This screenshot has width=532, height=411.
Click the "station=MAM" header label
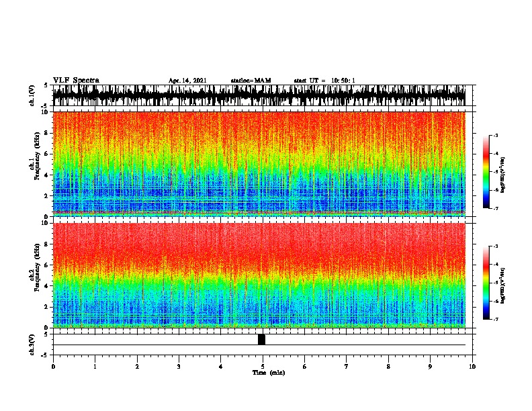click(x=251, y=81)
